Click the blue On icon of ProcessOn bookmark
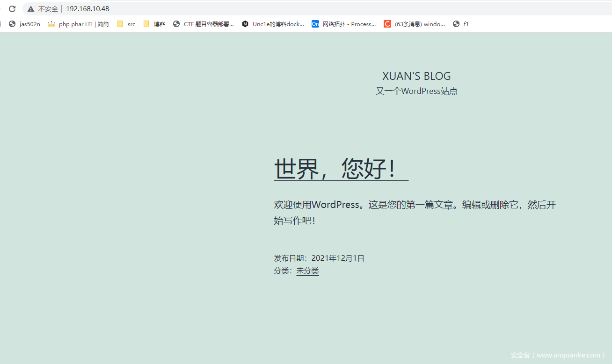This screenshot has height=364, width=612. click(x=315, y=24)
